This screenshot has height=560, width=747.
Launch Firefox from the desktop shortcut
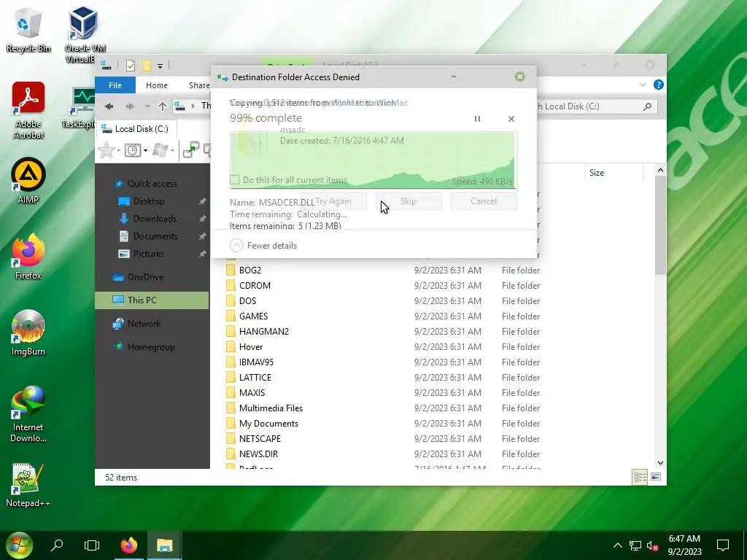pos(28,256)
